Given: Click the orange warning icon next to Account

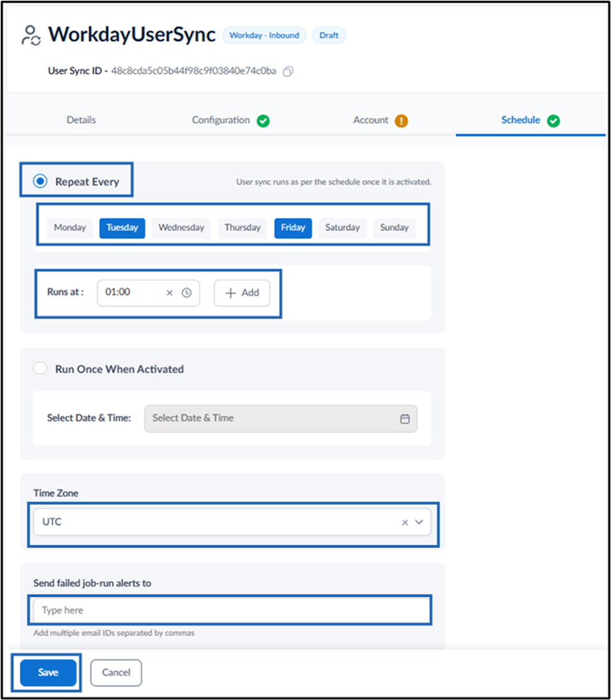Looking at the screenshot, I should pyautogui.click(x=401, y=121).
